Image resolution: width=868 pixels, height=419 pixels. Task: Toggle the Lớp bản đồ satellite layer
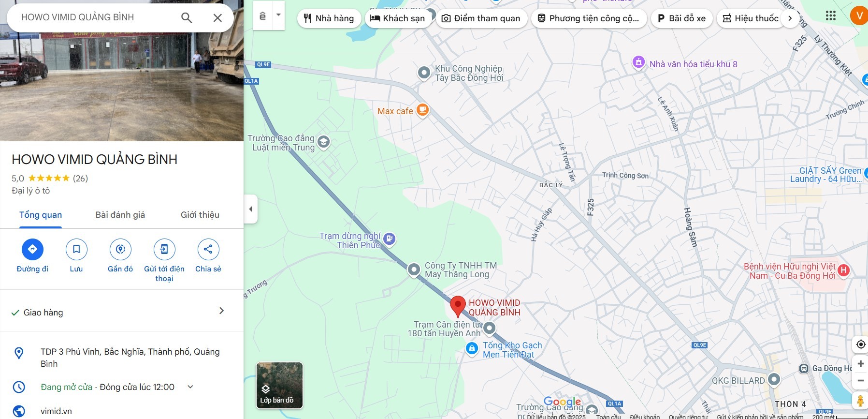(x=279, y=386)
